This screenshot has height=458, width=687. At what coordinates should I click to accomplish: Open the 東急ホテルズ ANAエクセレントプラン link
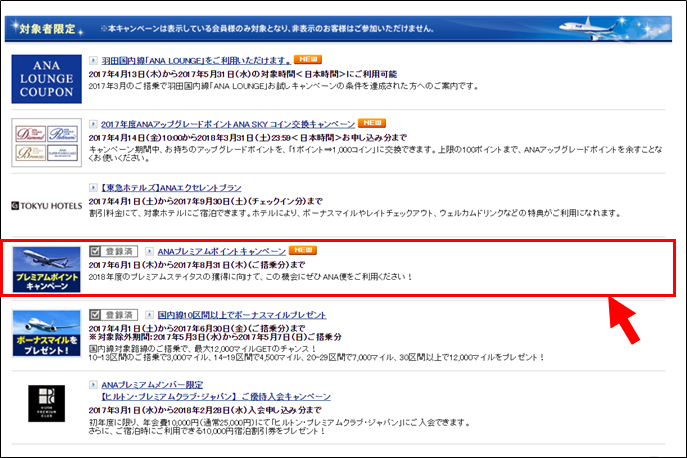click(x=171, y=188)
